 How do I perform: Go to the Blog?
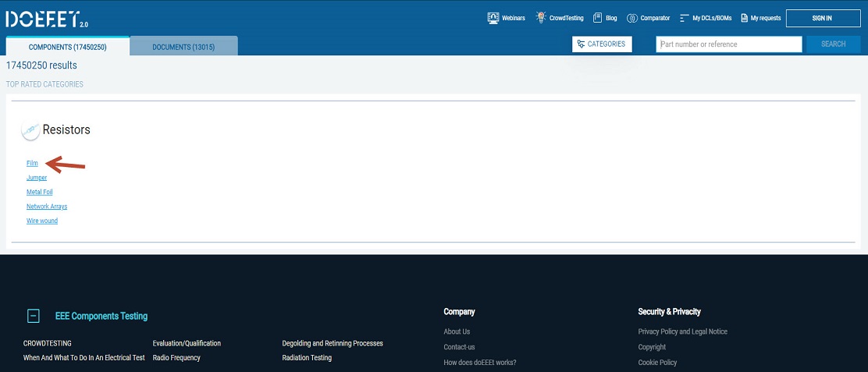click(x=611, y=18)
